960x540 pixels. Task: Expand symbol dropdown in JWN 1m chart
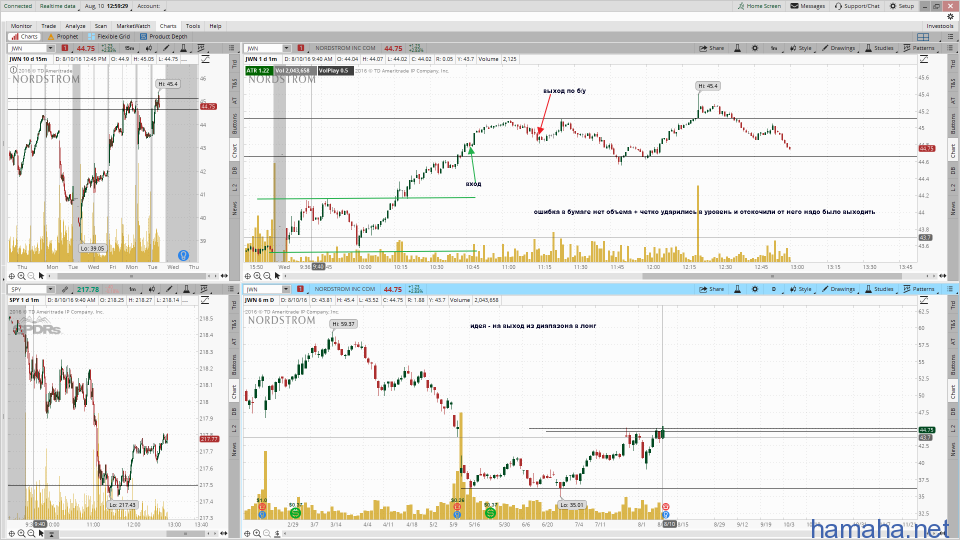[286, 48]
